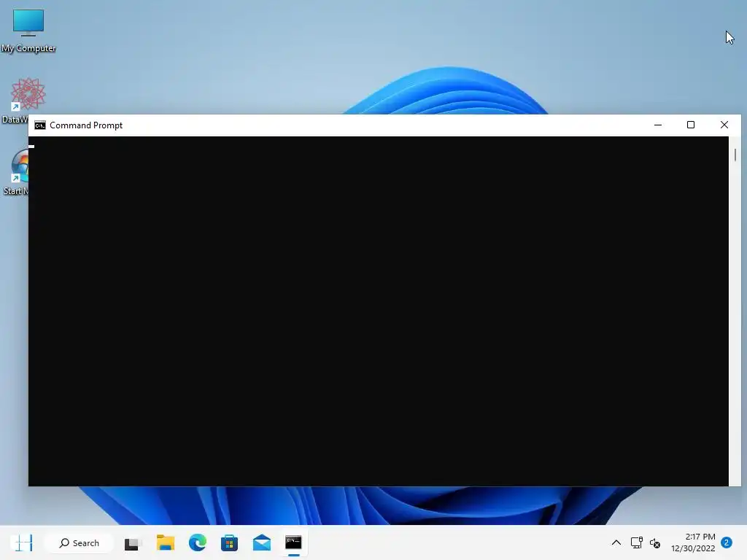
Task: Close the Command Prompt window
Action: 724,125
